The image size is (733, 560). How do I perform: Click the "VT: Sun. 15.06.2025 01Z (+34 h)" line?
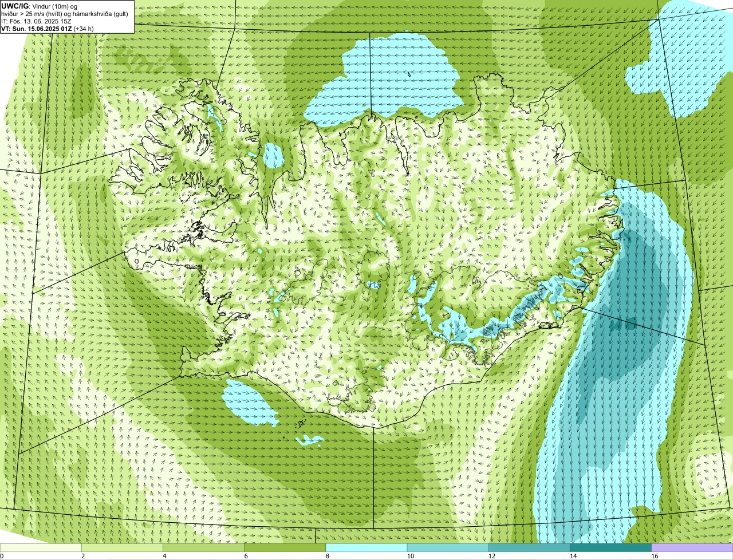point(48,29)
